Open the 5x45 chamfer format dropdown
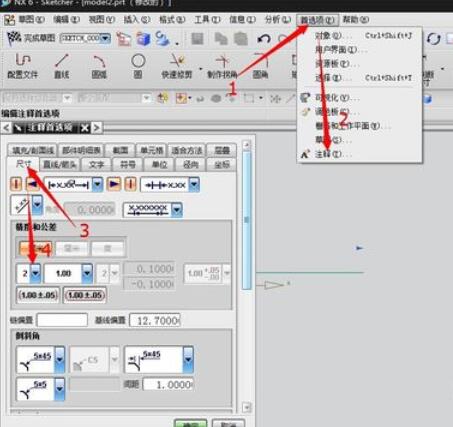 60,359
